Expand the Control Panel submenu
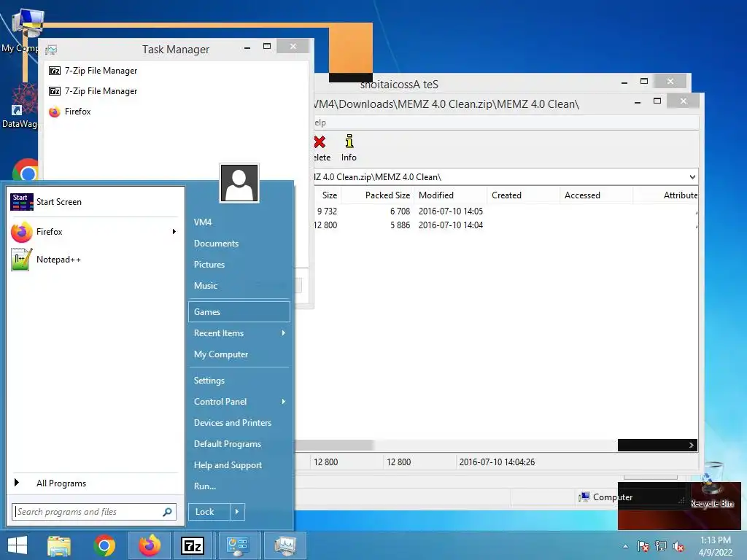Image resolution: width=747 pixels, height=560 pixels. point(284,402)
